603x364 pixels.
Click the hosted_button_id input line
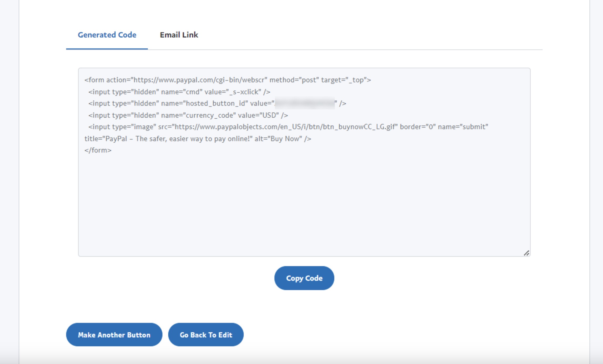[217, 103]
